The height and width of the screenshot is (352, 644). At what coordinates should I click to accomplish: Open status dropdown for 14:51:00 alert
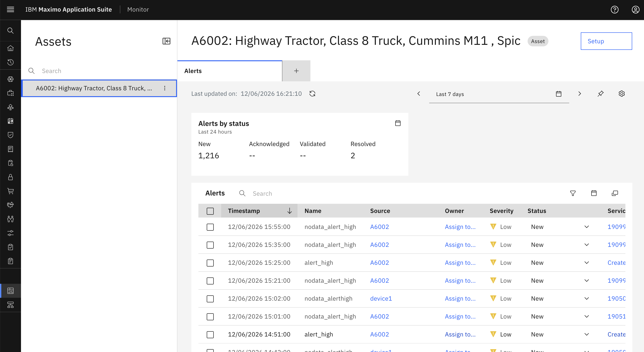(586, 335)
